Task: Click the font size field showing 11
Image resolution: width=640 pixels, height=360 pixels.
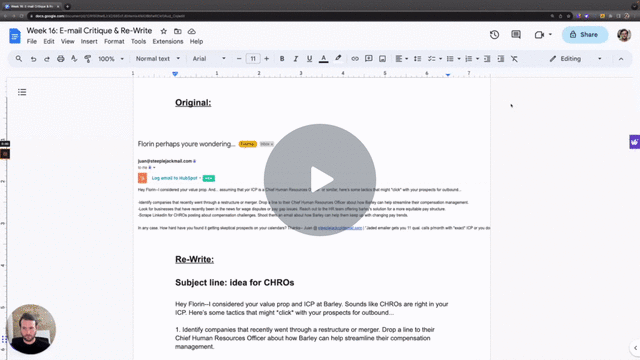Action: click(253, 59)
